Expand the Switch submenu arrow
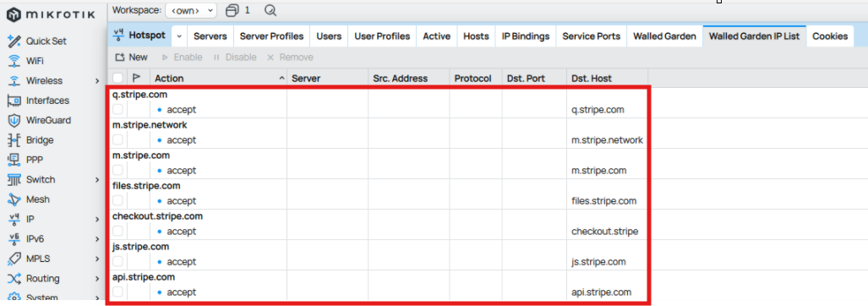Viewport: 868px width, 306px height. (97, 180)
